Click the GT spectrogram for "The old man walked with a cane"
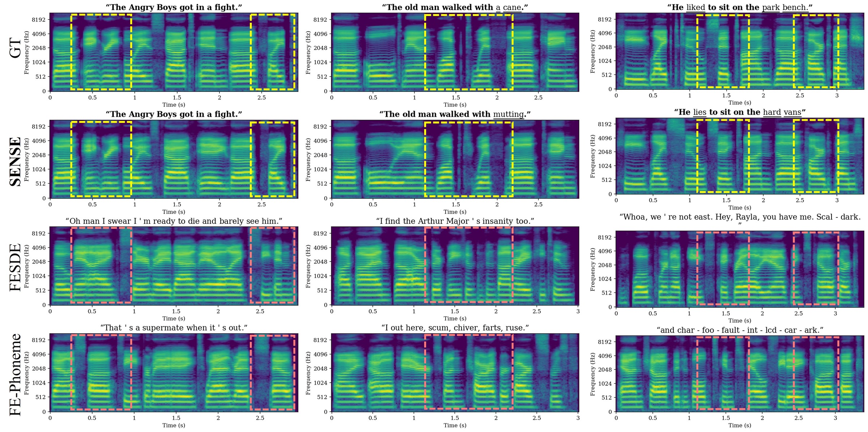Screen dimensions: 868x432 455,52
